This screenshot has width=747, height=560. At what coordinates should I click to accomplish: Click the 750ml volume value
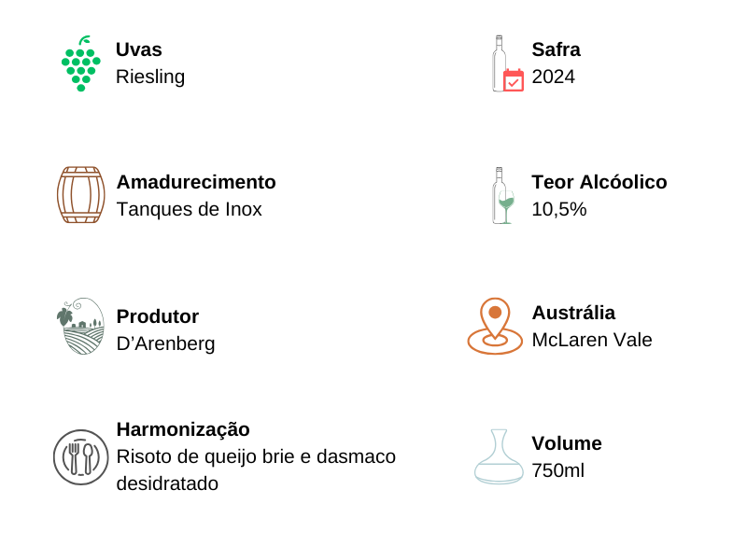coord(558,470)
